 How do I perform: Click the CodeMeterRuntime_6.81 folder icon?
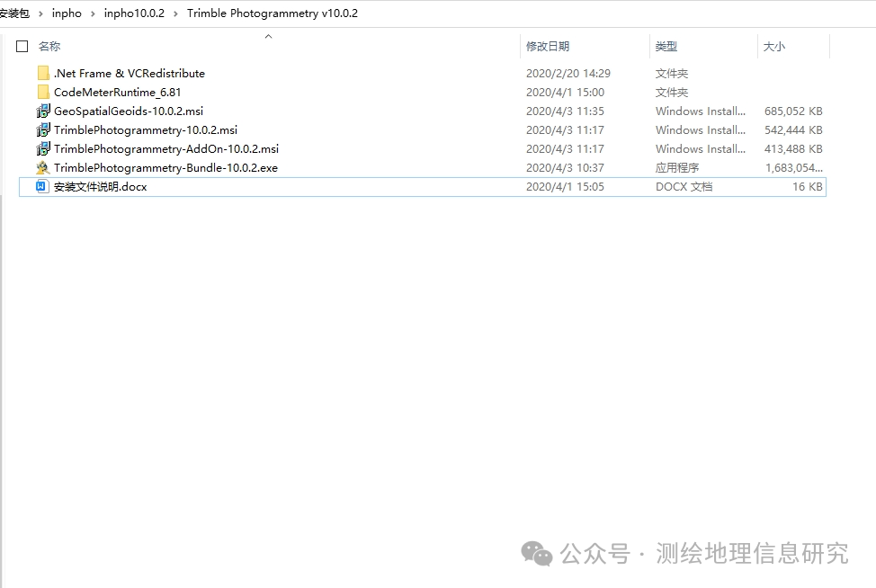click(x=44, y=92)
